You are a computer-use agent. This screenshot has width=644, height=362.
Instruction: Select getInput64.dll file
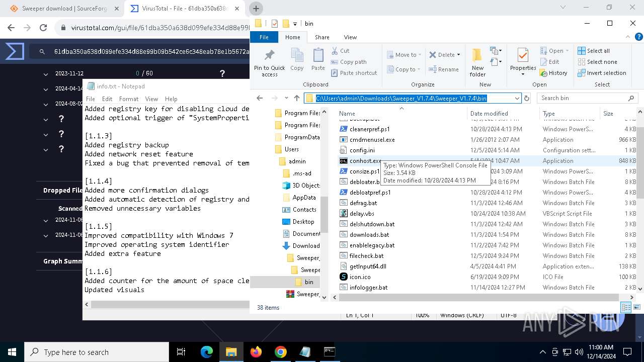click(x=368, y=266)
